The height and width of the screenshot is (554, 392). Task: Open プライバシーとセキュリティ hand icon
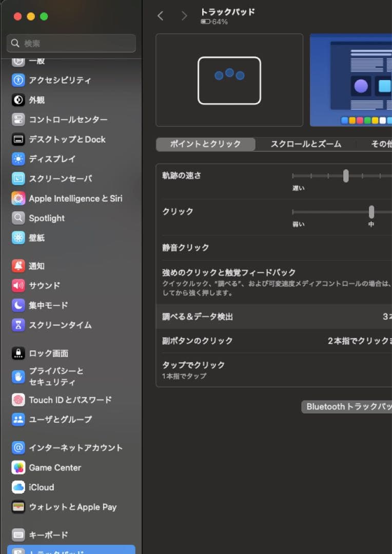[x=18, y=377]
